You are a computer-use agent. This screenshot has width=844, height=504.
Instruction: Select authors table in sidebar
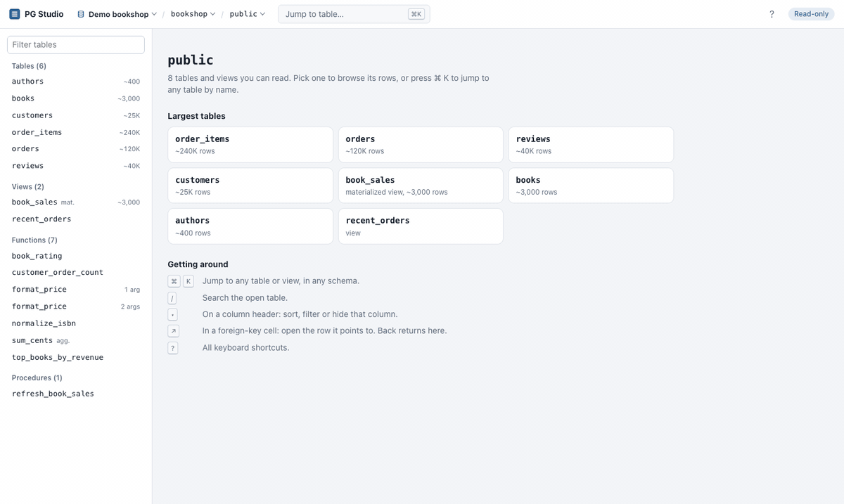[x=76, y=82]
